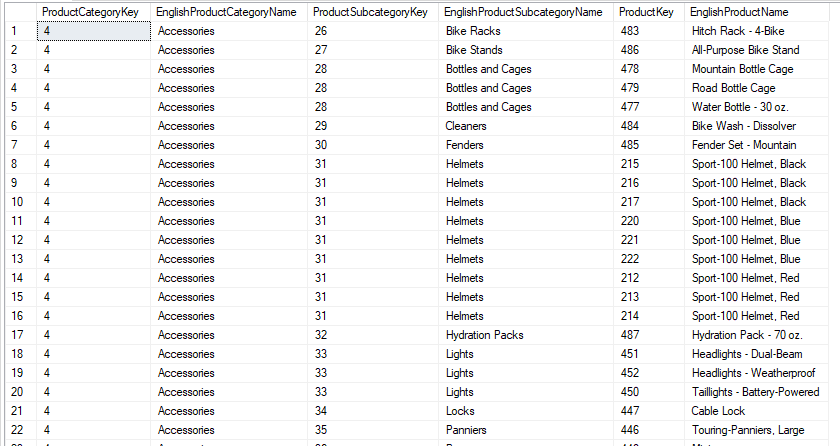
Task: Click the cell 'Hitch Rack - 4-Bike'
Action: click(x=756, y=31)
